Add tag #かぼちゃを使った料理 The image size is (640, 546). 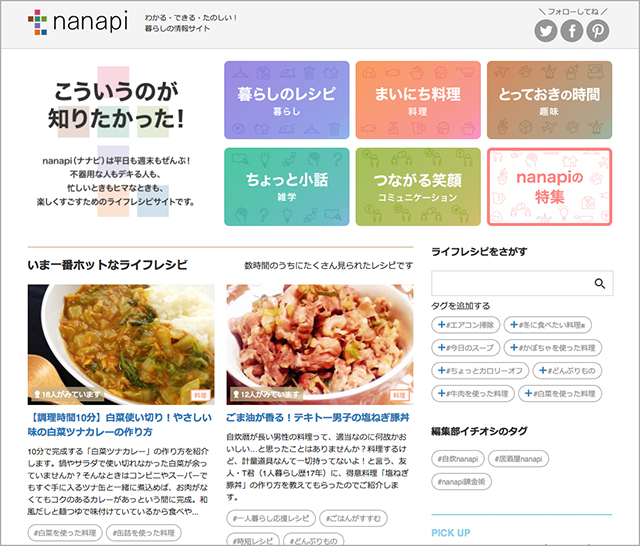pos(553,348)
